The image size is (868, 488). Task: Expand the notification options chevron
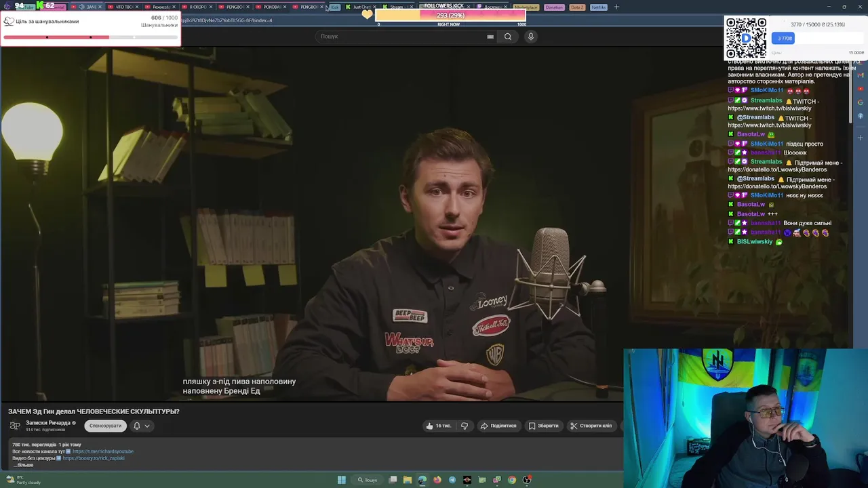point(147,426)
